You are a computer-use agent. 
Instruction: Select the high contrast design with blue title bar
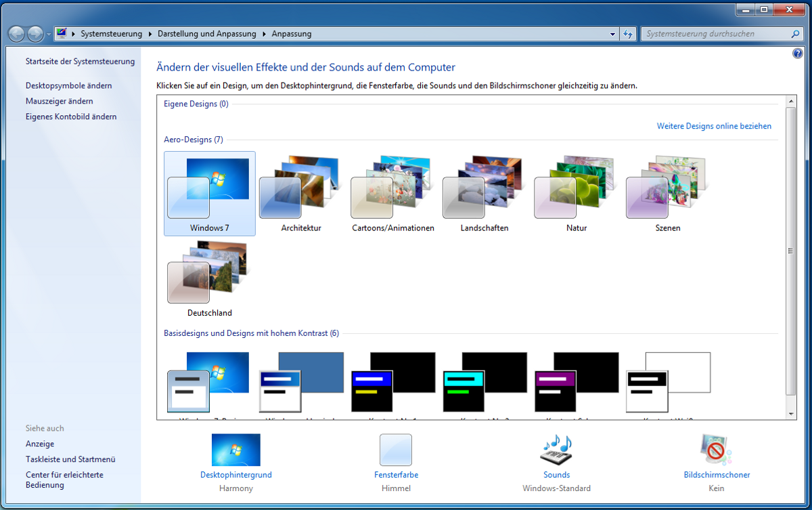(x=393, y=382)
